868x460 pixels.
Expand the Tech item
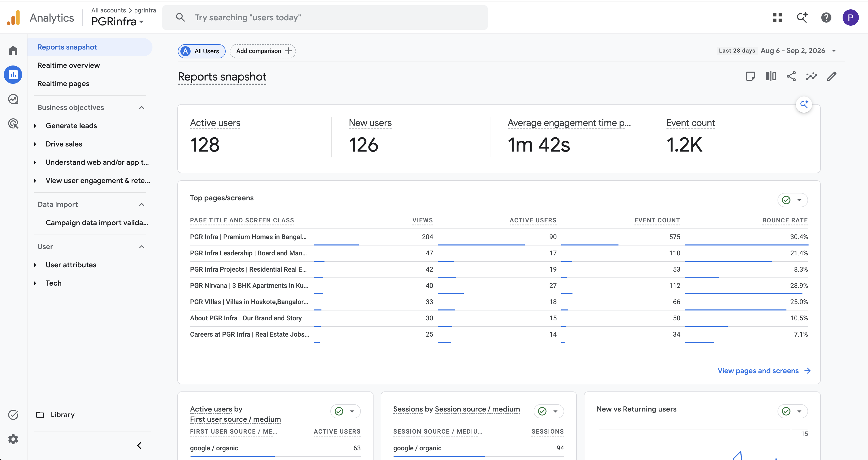tap(35, 283)
